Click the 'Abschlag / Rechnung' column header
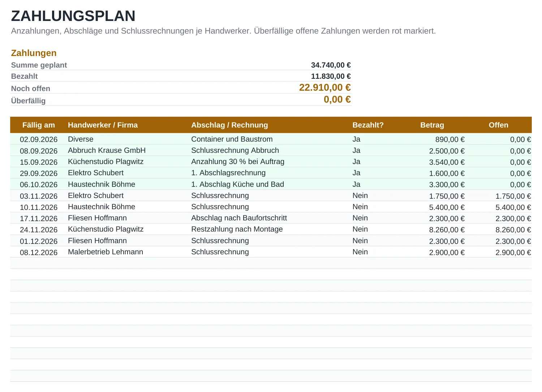The width and height of the screenshot is (542, 392). [229, 125]
